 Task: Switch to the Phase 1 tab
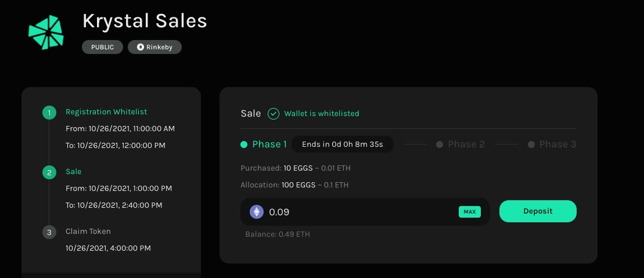269,145
